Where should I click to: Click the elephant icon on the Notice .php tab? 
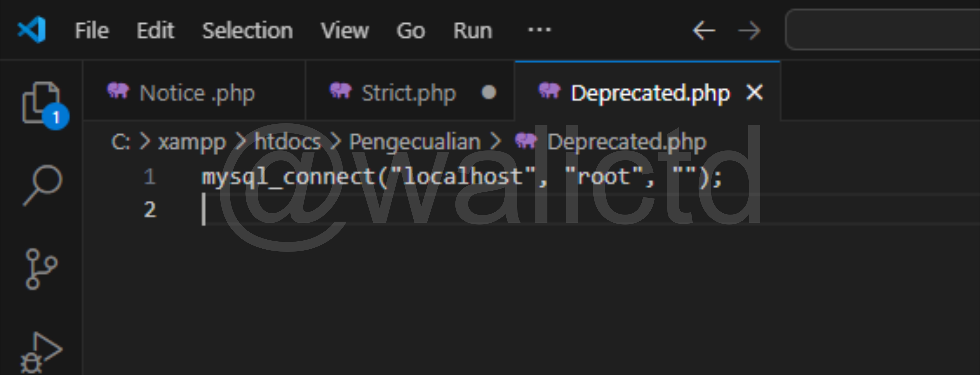coord(118,91)
